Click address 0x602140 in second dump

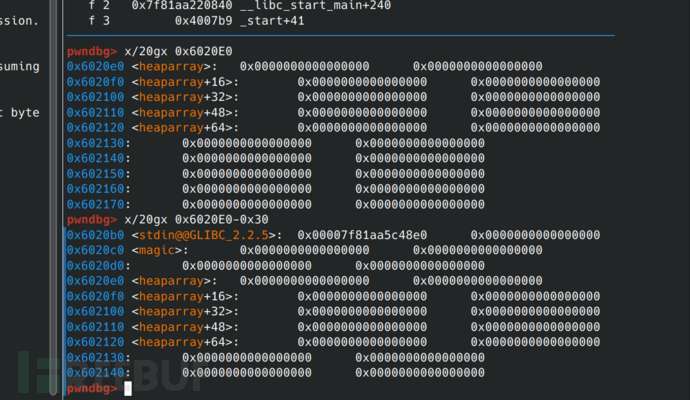pyautogui.click(x=95, y=373)
